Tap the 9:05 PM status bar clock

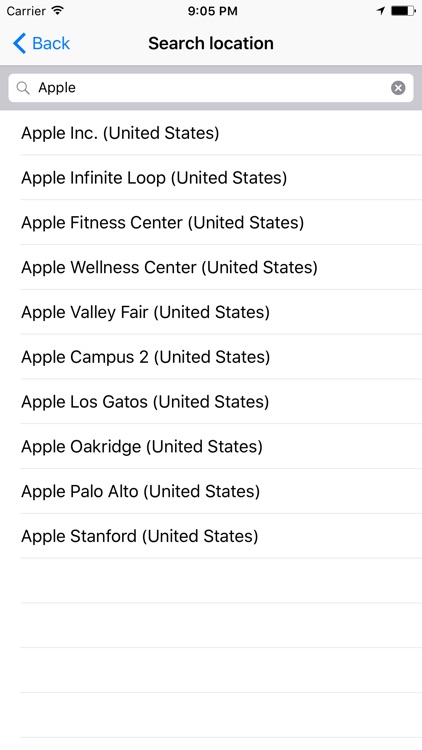(212, 11)
